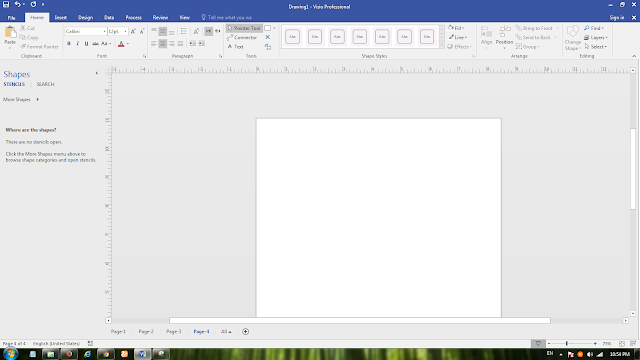
Task: Toggle italic formatting
Action: [78, 44]
